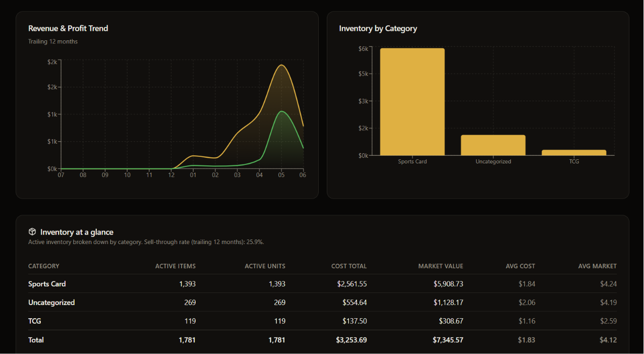Click the $1.83 total average cost cell

coord(526,340)
